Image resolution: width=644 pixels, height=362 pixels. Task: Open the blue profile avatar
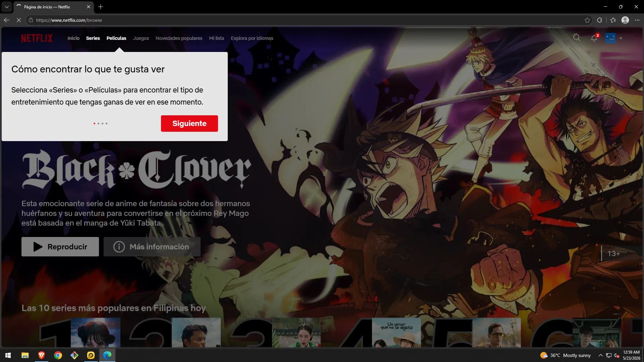pyautogui.click(x=611, y=38)
